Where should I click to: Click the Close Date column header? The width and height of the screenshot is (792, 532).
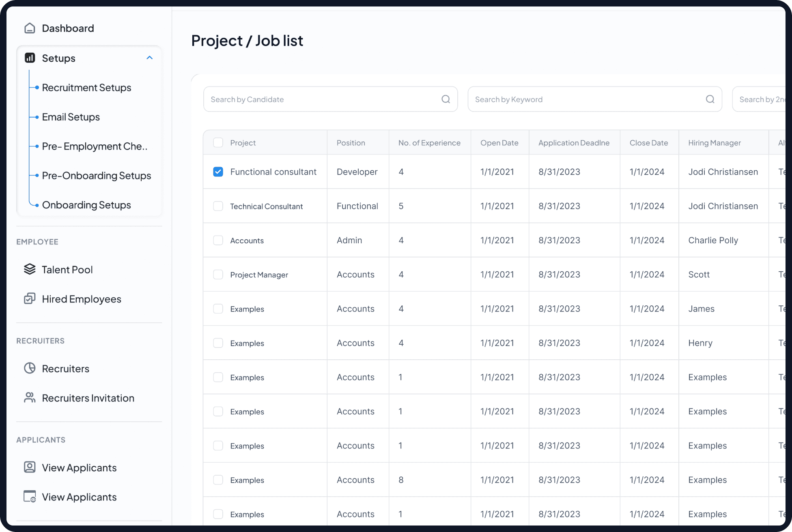649,143
